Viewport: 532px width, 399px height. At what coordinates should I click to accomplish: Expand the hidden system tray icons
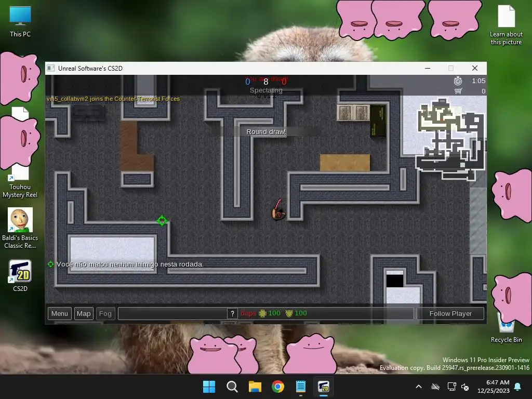click(419, 387)
